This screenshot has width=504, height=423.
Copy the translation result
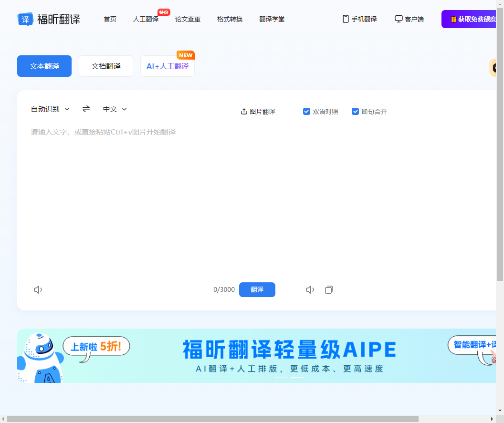tap(329, 289)
